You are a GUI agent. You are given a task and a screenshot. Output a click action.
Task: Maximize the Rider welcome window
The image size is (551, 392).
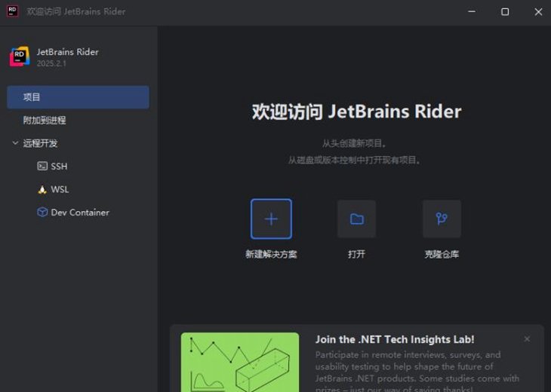click(x=505, y=11)
